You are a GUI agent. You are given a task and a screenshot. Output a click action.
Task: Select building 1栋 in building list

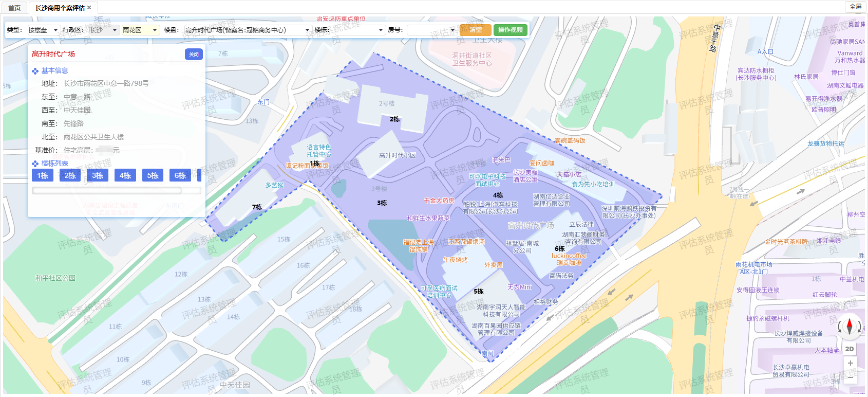(x=43, y=175)
